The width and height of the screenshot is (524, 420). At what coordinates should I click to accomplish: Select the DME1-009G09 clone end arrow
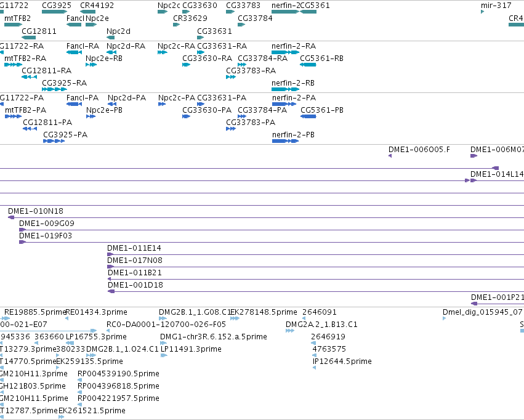point(22,230)
